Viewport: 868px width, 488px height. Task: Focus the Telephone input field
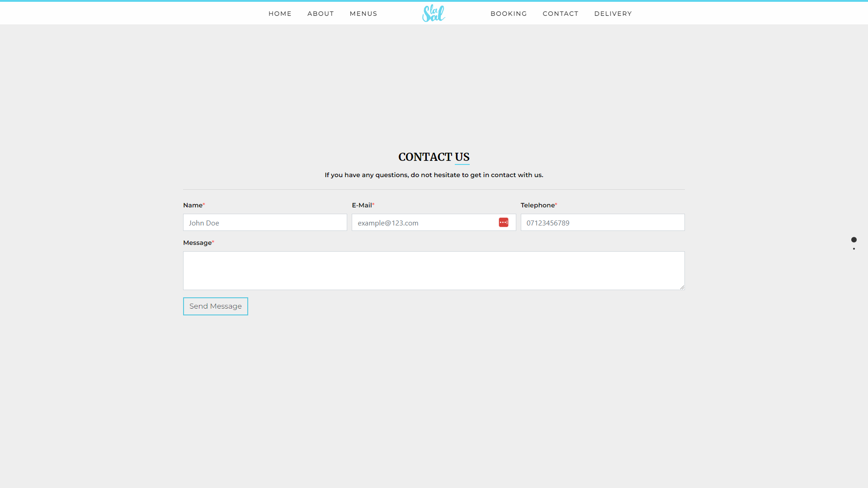[602, 222]
